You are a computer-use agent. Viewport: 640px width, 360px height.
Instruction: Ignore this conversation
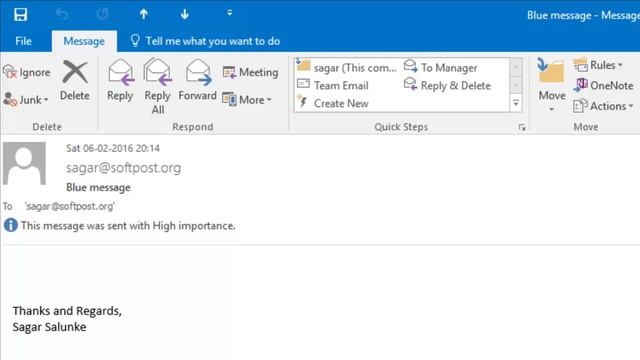[x=27, y=73]
